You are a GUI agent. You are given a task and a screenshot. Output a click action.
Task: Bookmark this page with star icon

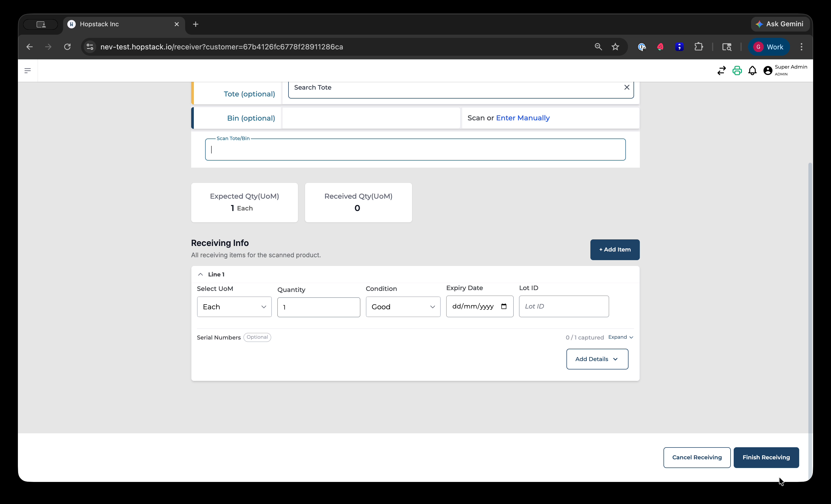pos(615,47)
